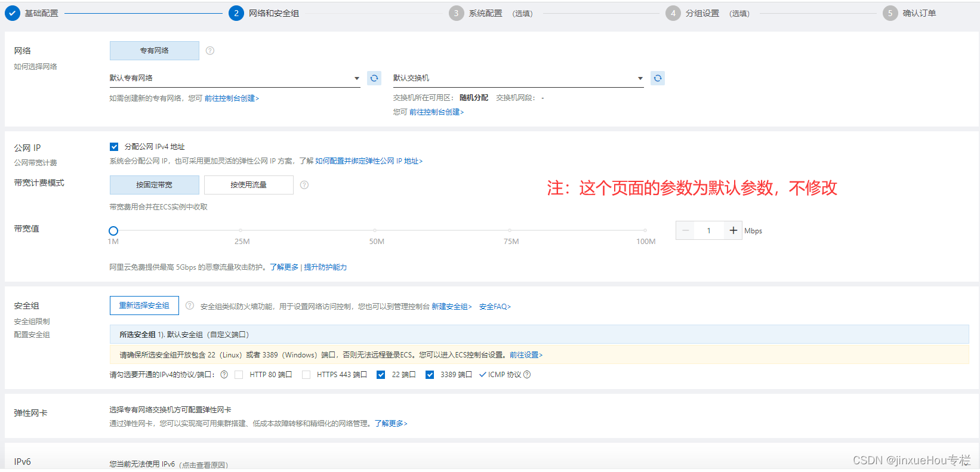Jump to the 分组设置 step
The image size is (980, 472).
click(702, 13)
